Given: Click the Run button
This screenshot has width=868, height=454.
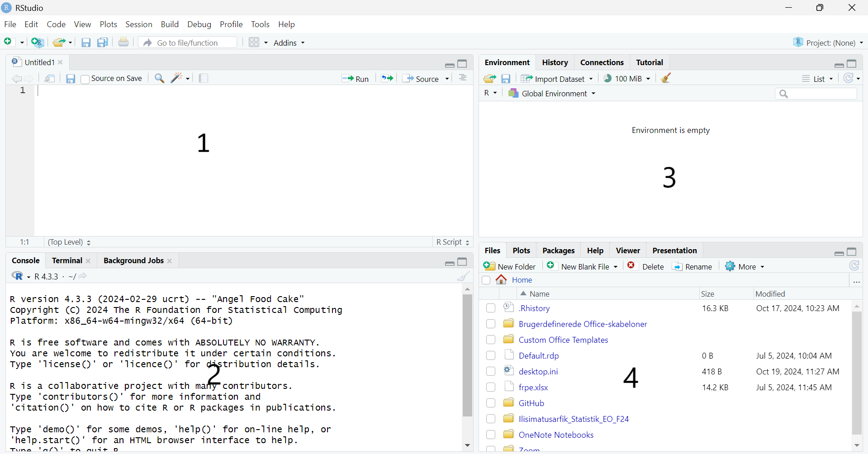Looking at the screenshot, I should click(356, 79).
